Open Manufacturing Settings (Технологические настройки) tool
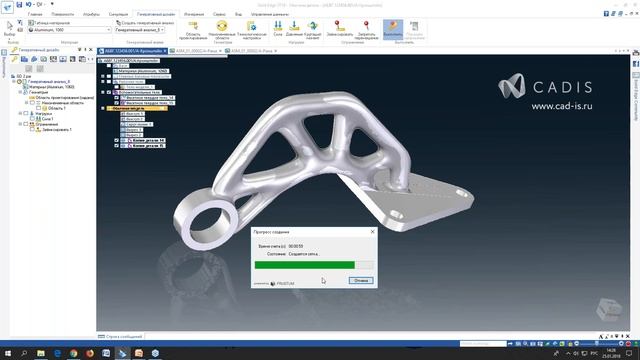Screen dimensions: 640x360 251,31
